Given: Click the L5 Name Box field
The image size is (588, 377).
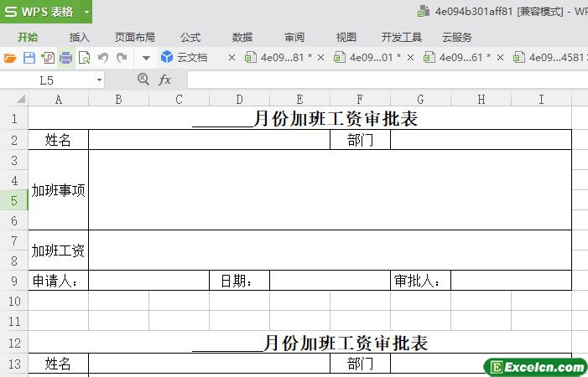Looking at the screenshot, I should (46, 80).
